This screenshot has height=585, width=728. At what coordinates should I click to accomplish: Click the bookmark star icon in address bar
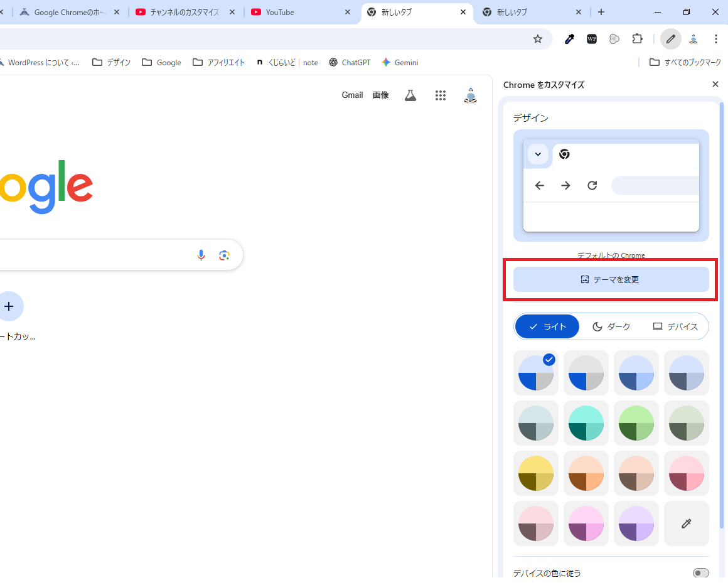pyautogui.click(x=537, y=39)
